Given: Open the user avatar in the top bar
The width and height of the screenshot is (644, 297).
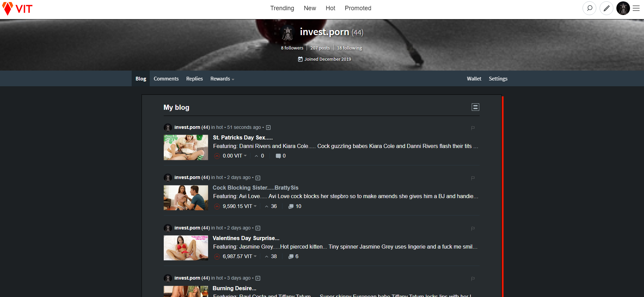Looking at the screenshot, I should [x=623, y=8].
